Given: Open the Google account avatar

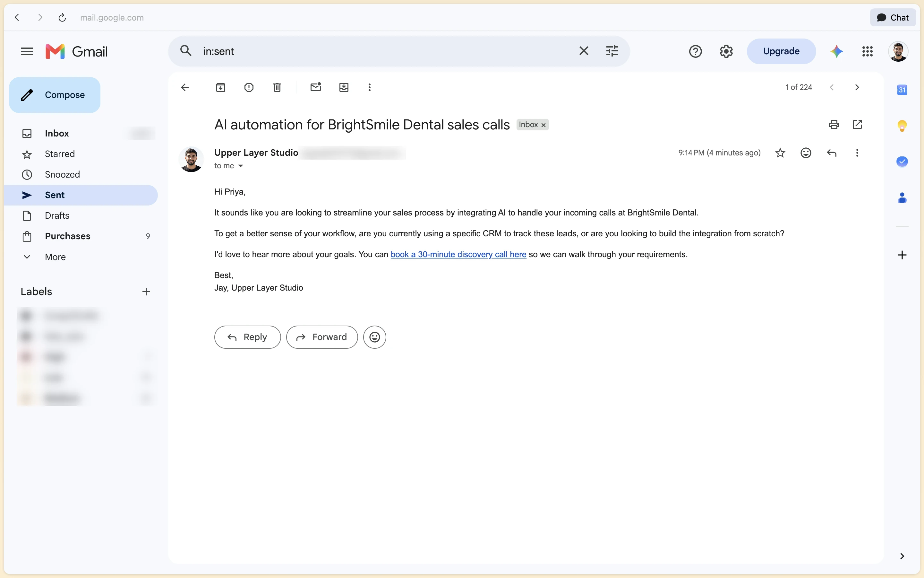Looking at the screenshot, I should pos(898,51).
